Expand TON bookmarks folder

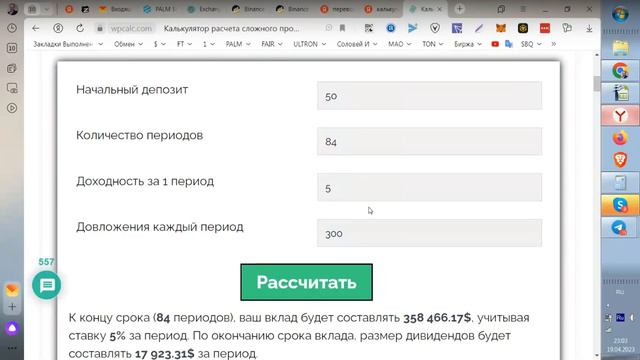click(x=433, y=44)
